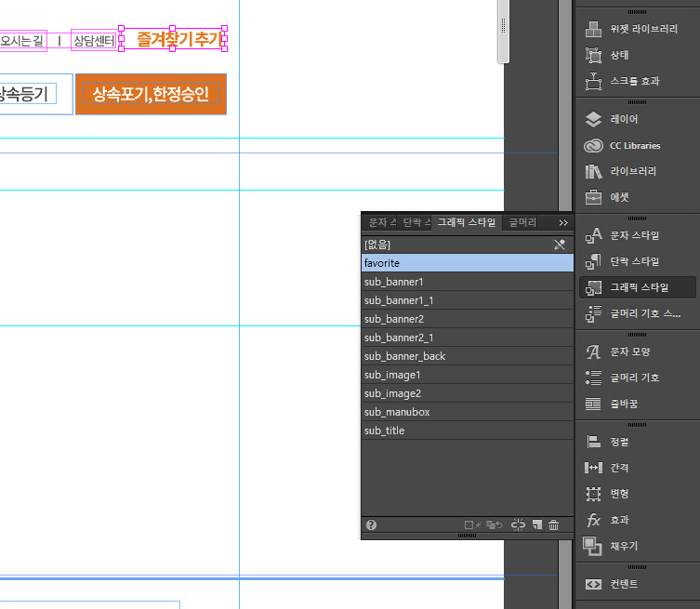The width and height of the screenshot is (700, 609).
Task: Click the unlink style icon in panel footer
Action: (x=519, y=525)
